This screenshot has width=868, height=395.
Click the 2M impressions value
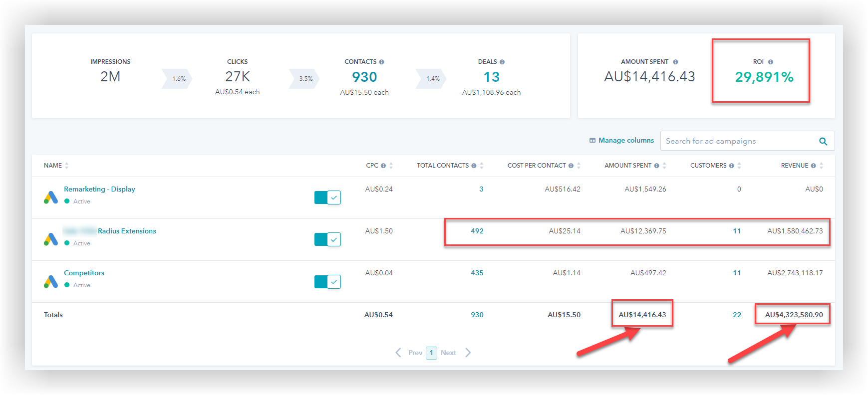[110, 77]
